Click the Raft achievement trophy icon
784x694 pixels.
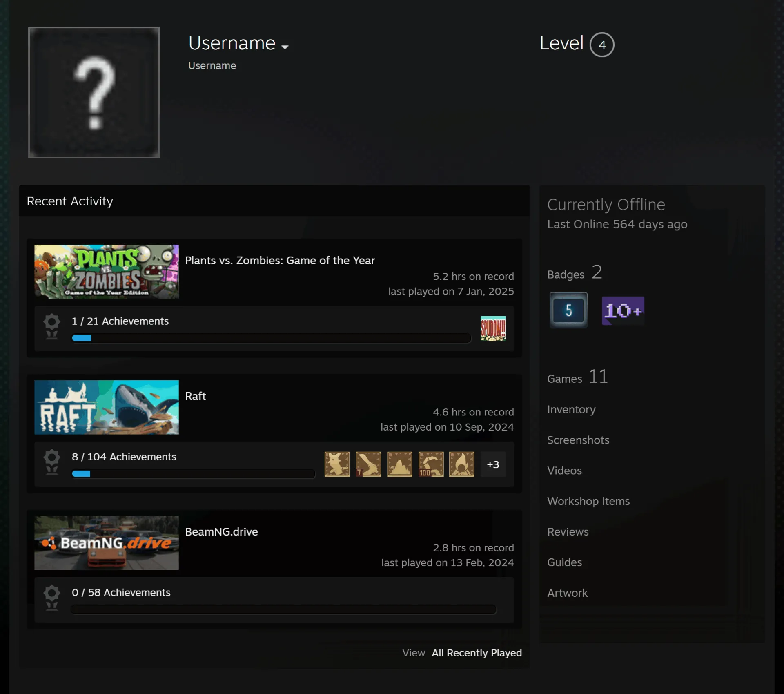[52, 462]
